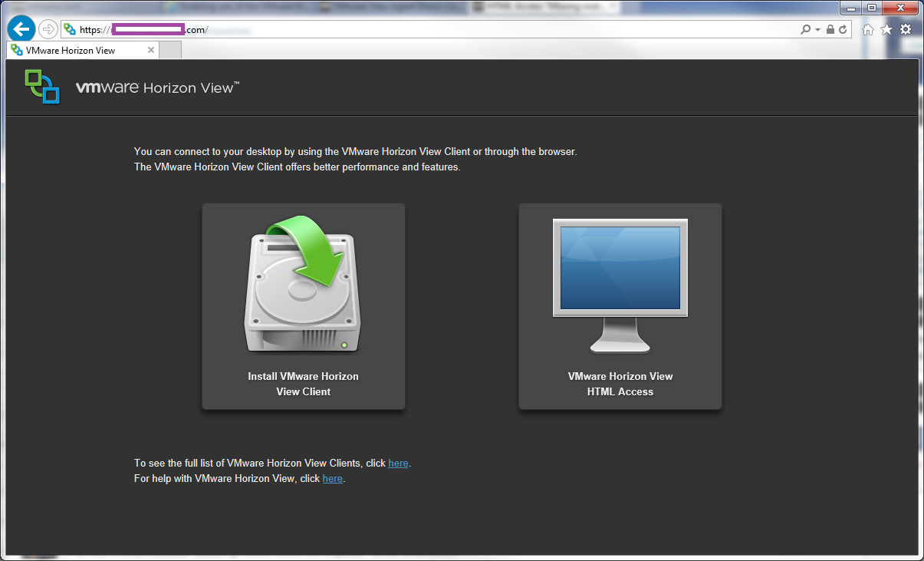The width and height of the screenshot is (924, 561).
Task: Click the security lock icon
Action: pyautogui.click(x=830, y=29)
